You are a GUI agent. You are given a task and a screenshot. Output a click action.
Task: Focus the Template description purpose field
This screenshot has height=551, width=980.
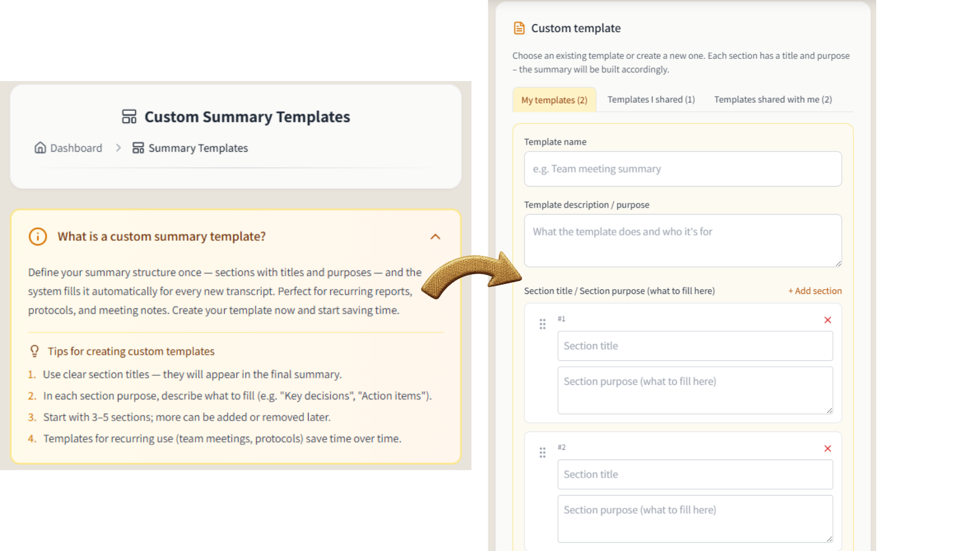(x=682, y=240)
